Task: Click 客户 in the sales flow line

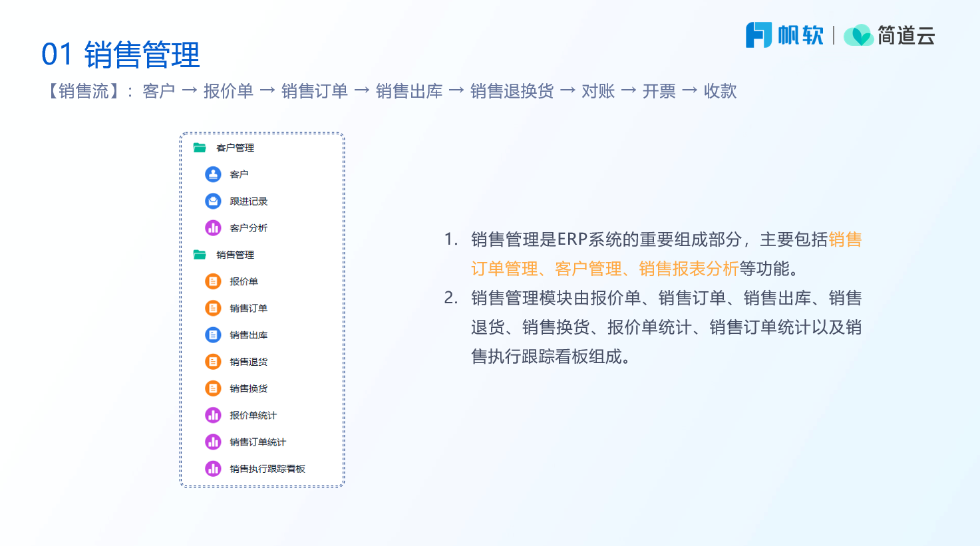Action: pos(159,91)
